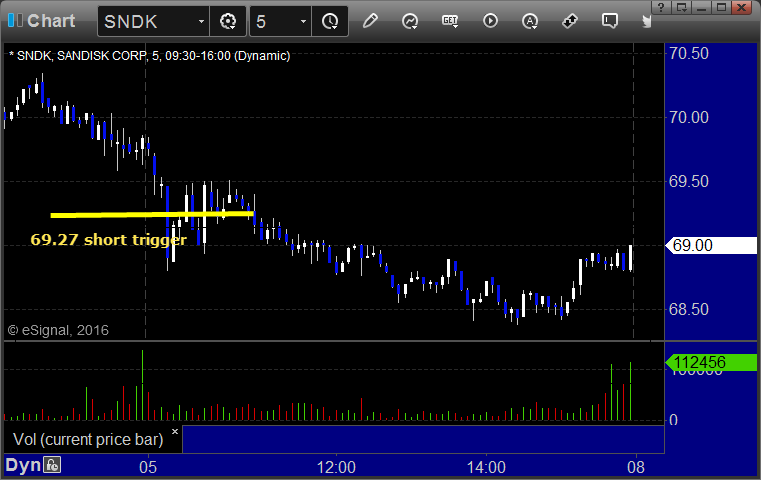Open the chart type selector icon

click(410, 21)
